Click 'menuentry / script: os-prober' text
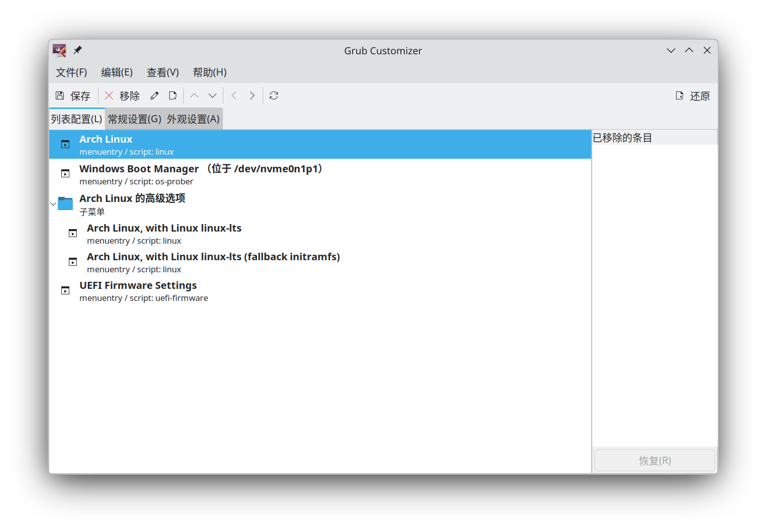767x532 pixels. (x=136, y=181)
